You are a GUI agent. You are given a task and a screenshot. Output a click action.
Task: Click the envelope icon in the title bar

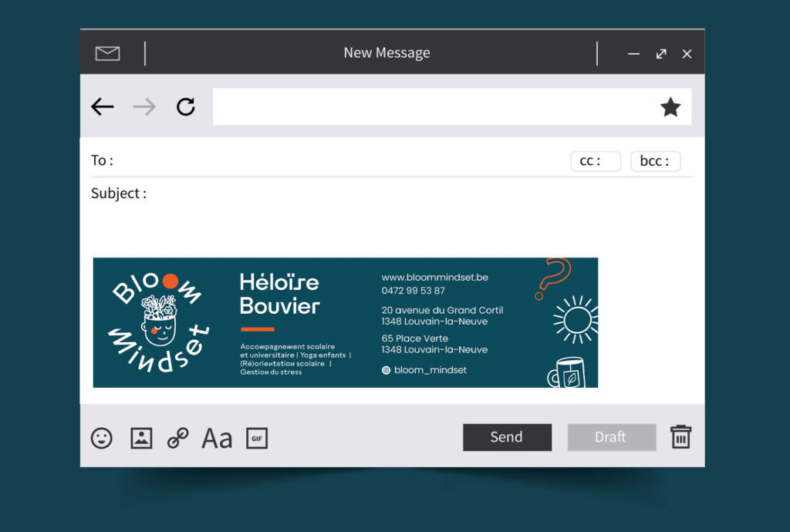[107, 52]
